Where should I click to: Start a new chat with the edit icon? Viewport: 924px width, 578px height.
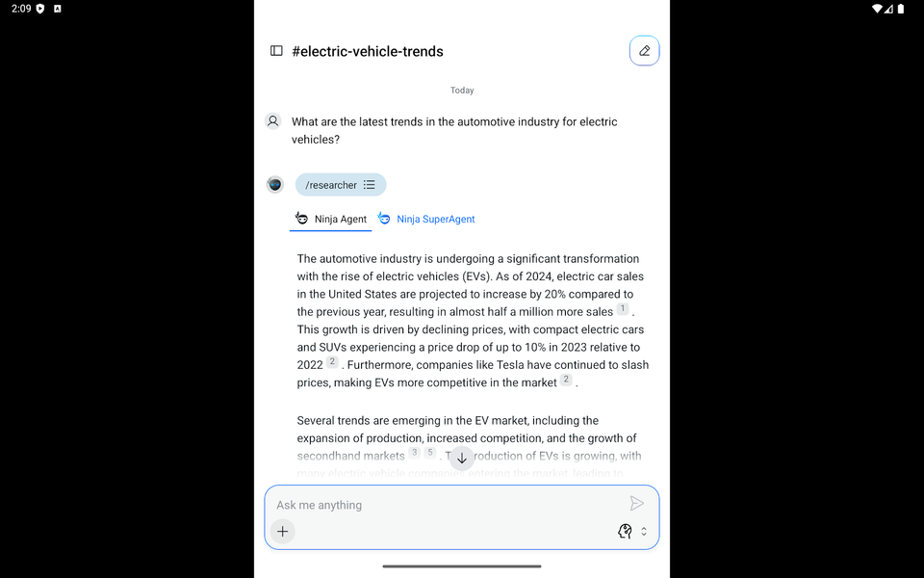coord(644,51)
